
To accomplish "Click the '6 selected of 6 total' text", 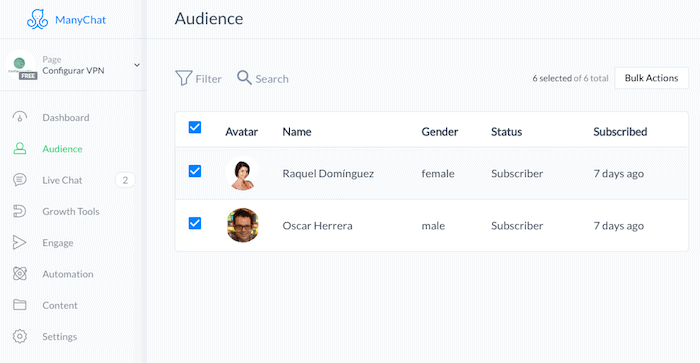I will pyautogui.click(x=570, y=78).
